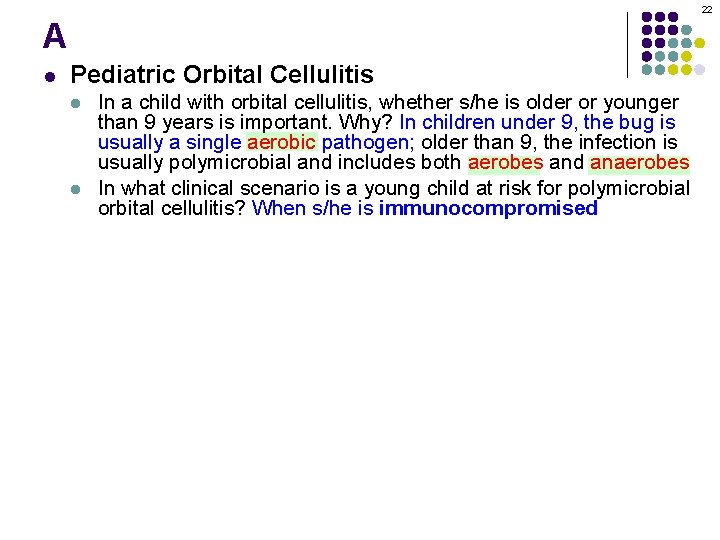Screen dimensions: 720x540
Task: Click the question word 'Why?'
Action: pos(366,123)
